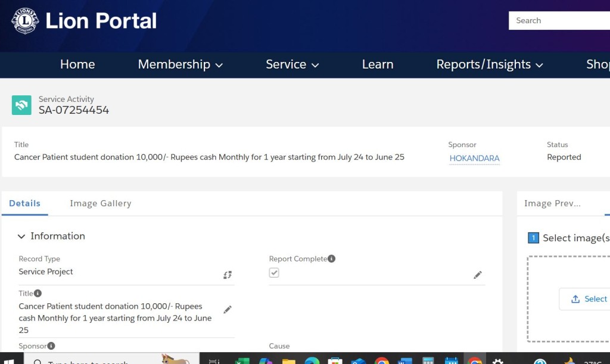Click the Lion Portal heading text
This screenshot has height=364, width=610.
tap(101, 21)
